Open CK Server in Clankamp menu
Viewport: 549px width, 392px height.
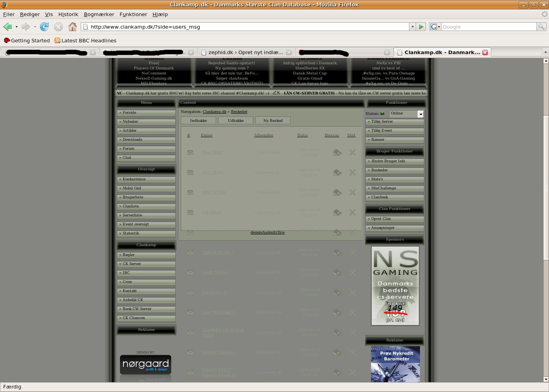coord(146,264)
